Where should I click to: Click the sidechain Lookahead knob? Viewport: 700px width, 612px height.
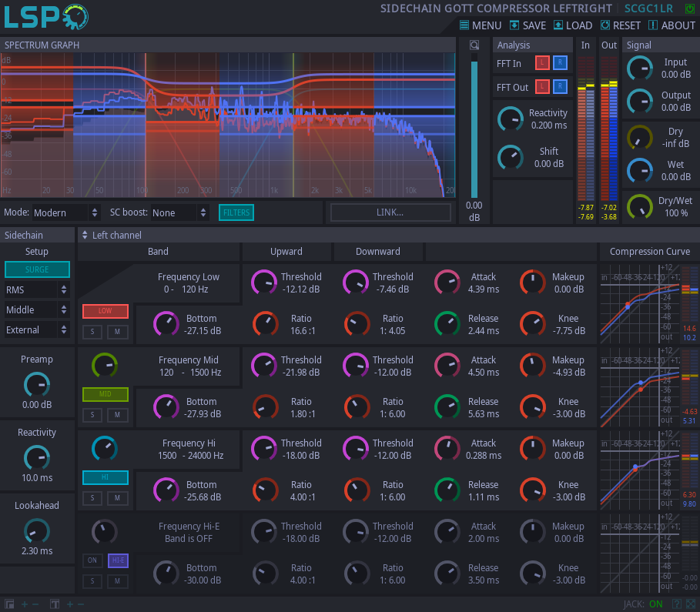(37, 530)
